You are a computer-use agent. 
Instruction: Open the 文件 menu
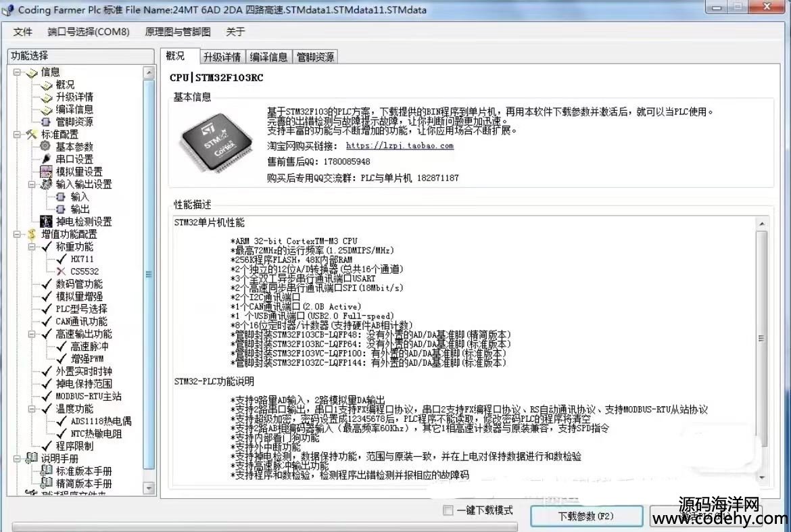[22, 32]
